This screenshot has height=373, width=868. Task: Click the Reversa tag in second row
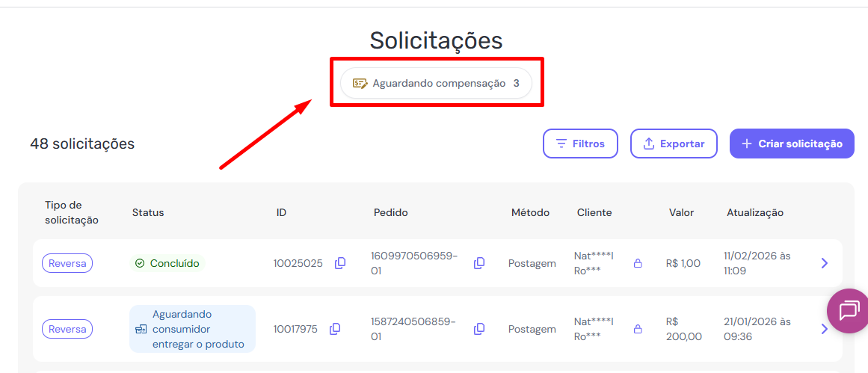coord(67,329)
